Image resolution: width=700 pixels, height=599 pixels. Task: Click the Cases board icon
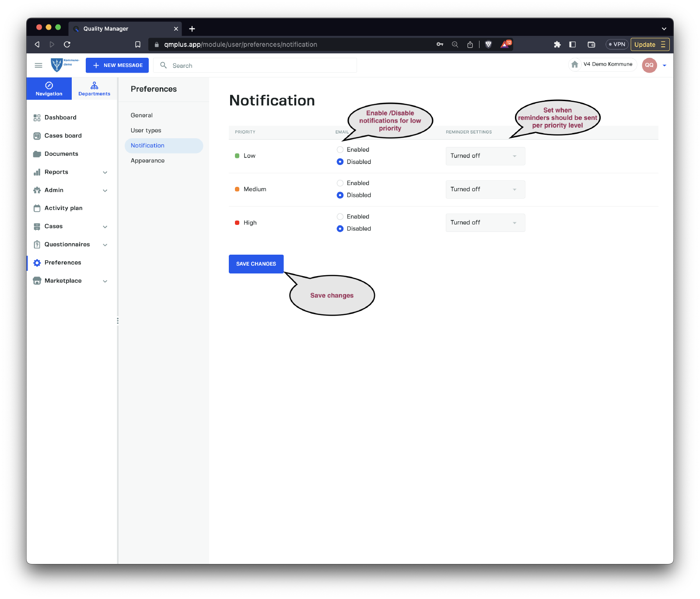tap(37, 136)
